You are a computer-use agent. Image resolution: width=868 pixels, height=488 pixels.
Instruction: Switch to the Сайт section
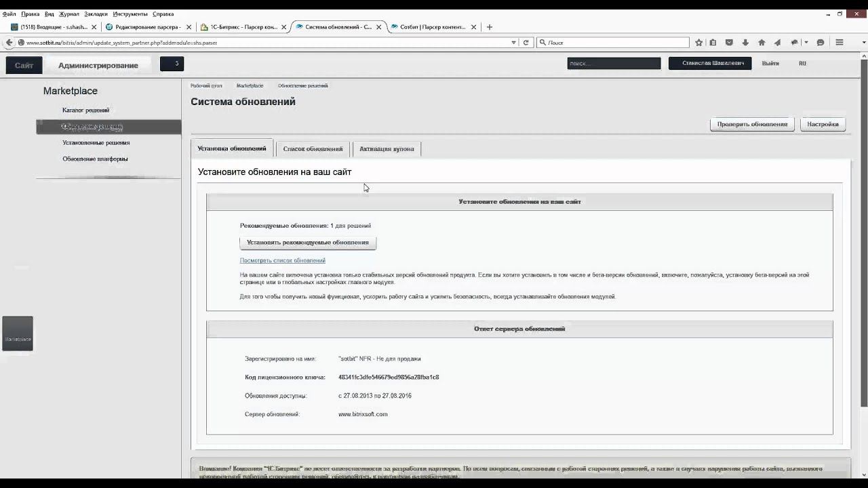(x=24, y=65)
